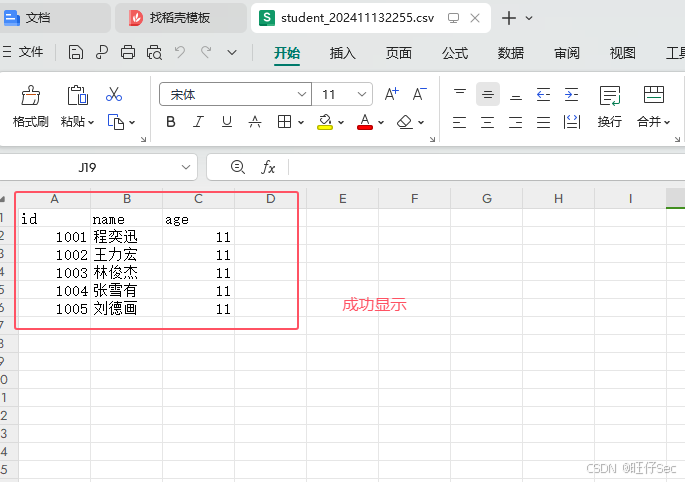Toggle strikethrough formatting
This screenshot has width=685, height=482.
tap(255, 122)
